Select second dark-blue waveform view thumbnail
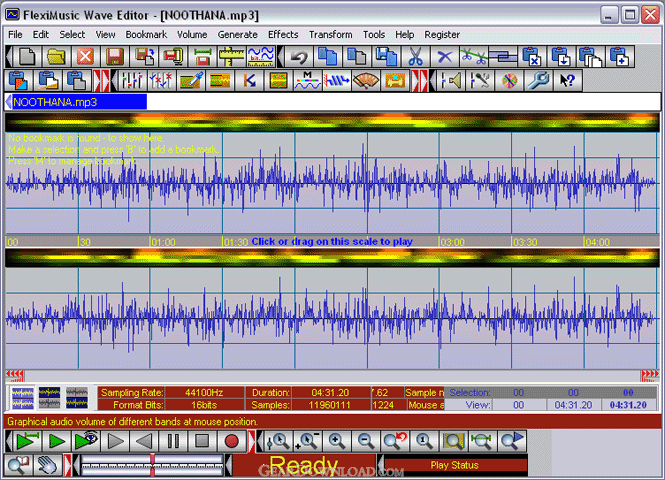Screen dimensions: 665x480 pyautogui.click(x=50, y=398)
